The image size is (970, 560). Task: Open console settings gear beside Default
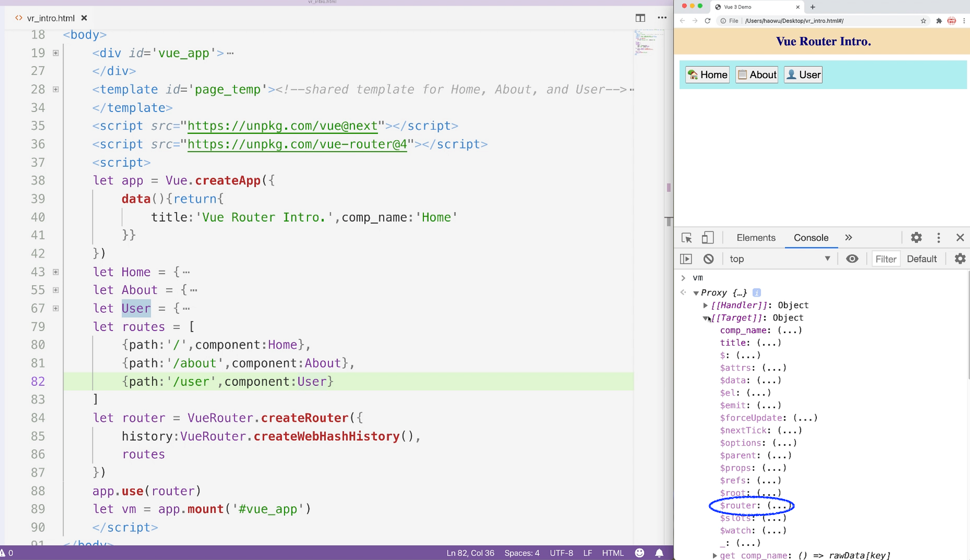point(960,259)
